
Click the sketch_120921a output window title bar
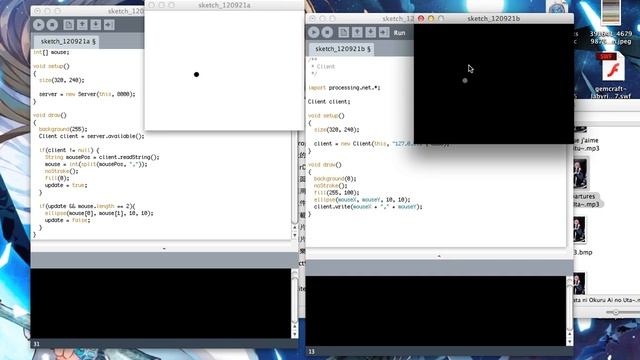[x=224, y=5]
